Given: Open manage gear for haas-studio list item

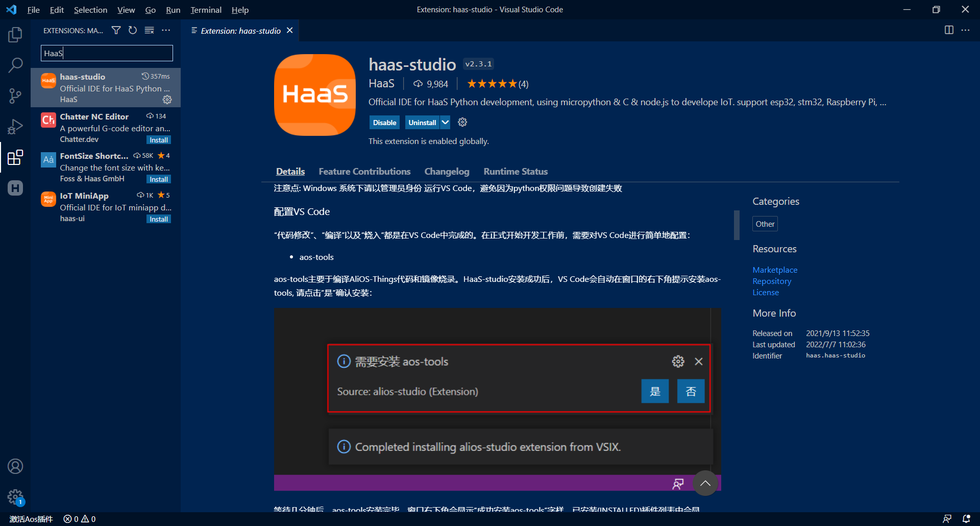Looking at the screenshot, I should [x=167, y=100].
